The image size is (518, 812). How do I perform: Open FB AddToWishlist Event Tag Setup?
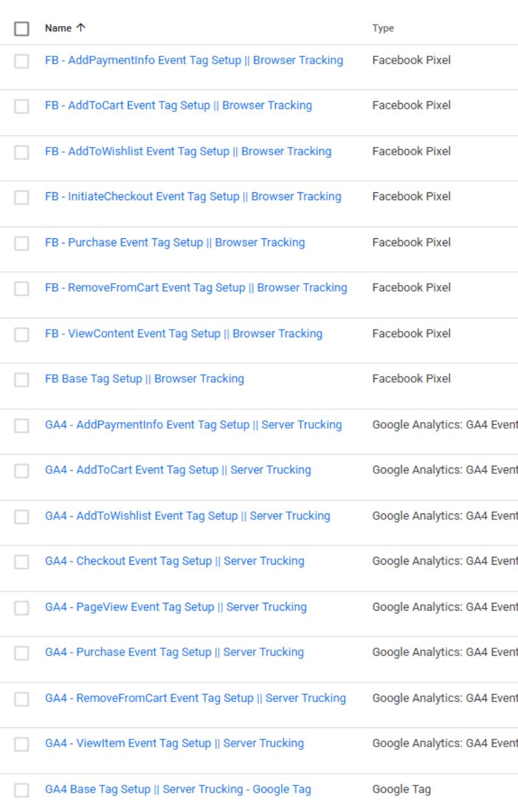coord(188,152)
